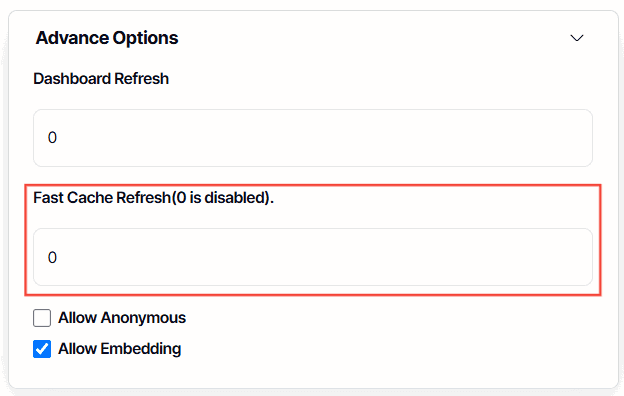Click the word Anonymous next to unchecked box

pyautogui.click(x=143, y=318)
